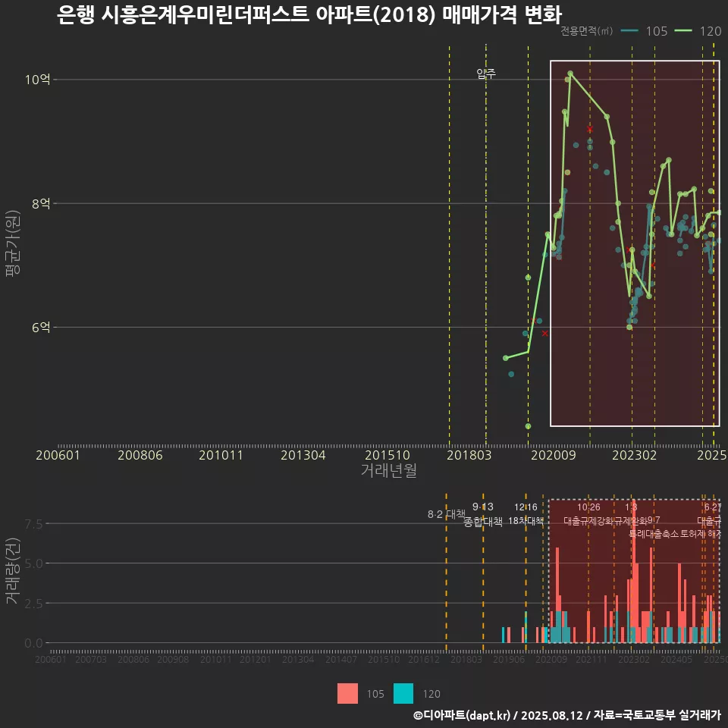Click the 201201 label on the volume chart axis
The width and height of the screenshot is (728, 728).
(255, 659)
